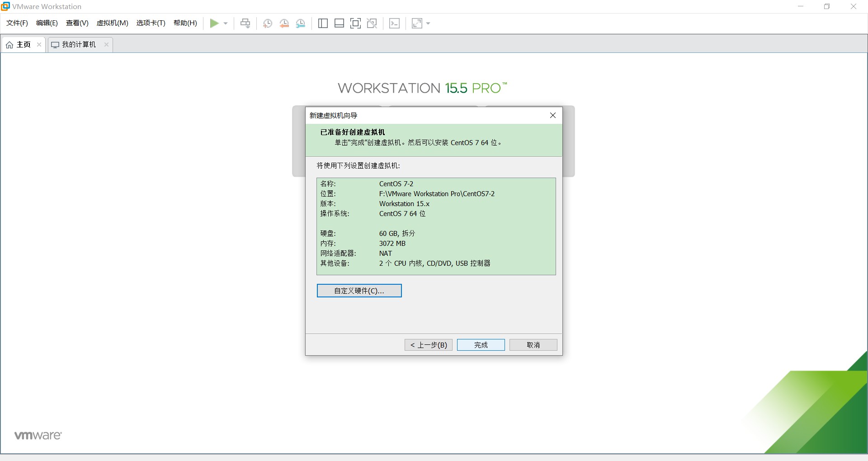868x461 pixels.
Task: Click the memory value 3072 MB
Action: pos(392,244)
